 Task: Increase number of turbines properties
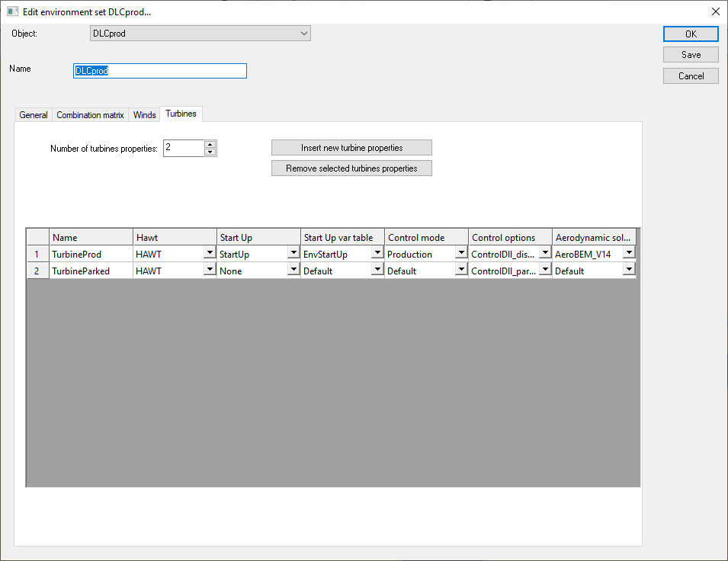tap(210, 144)
